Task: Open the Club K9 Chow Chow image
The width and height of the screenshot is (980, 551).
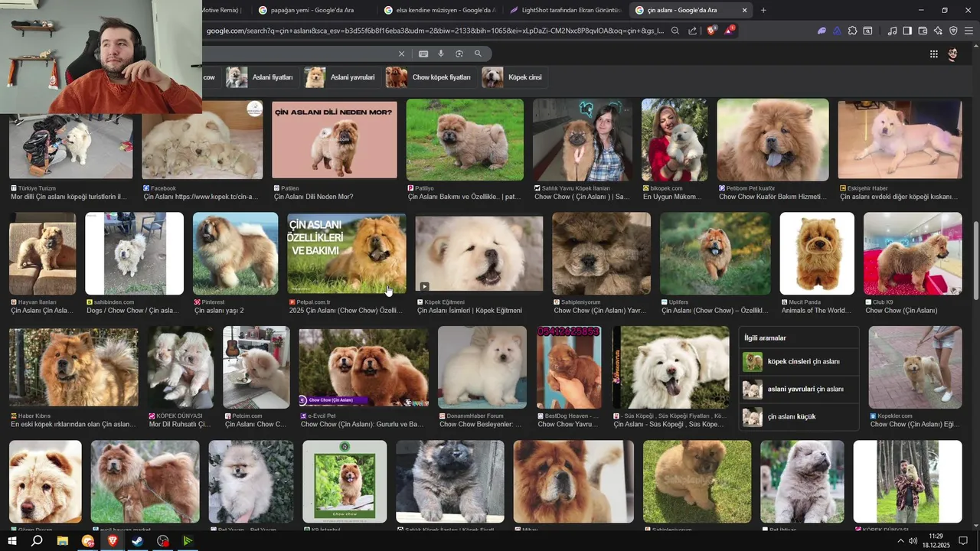Action: pos(913,253)
